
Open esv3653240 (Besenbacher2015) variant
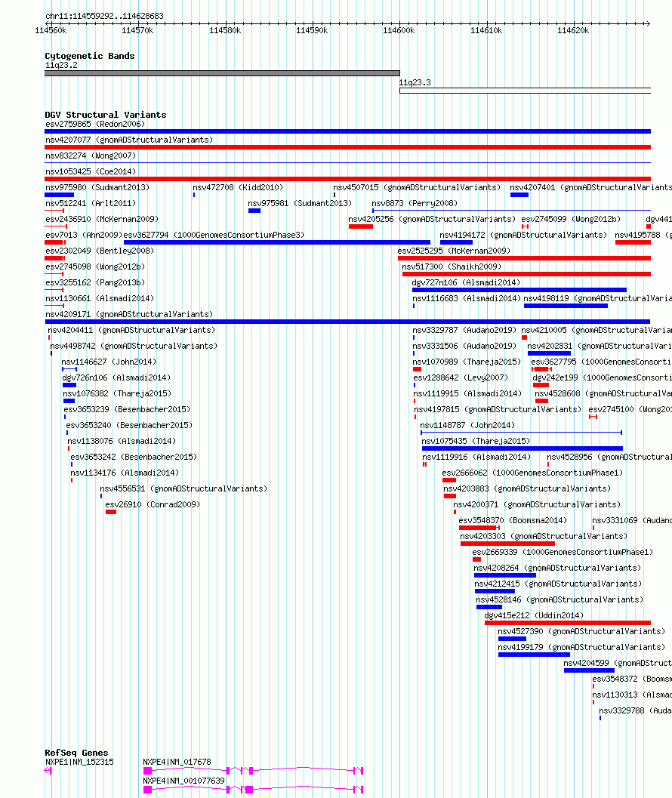(129, 424)
